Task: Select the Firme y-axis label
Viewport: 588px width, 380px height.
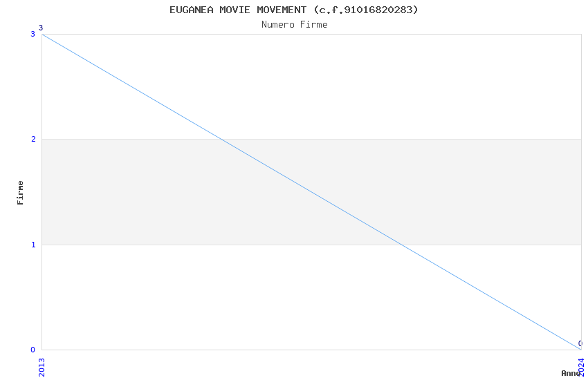Action: [x=21, y=192]
